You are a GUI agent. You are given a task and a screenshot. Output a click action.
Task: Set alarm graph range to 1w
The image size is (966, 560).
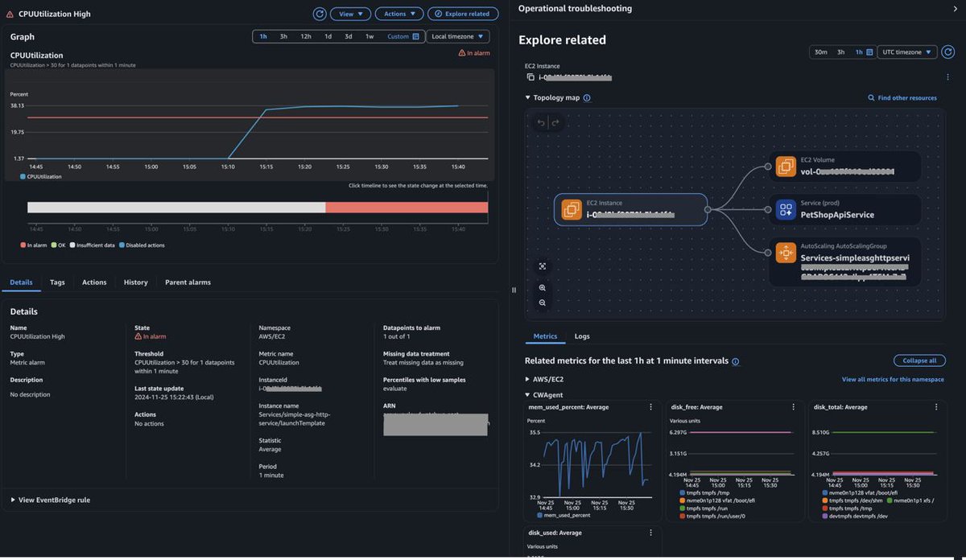tap(369, 36)
